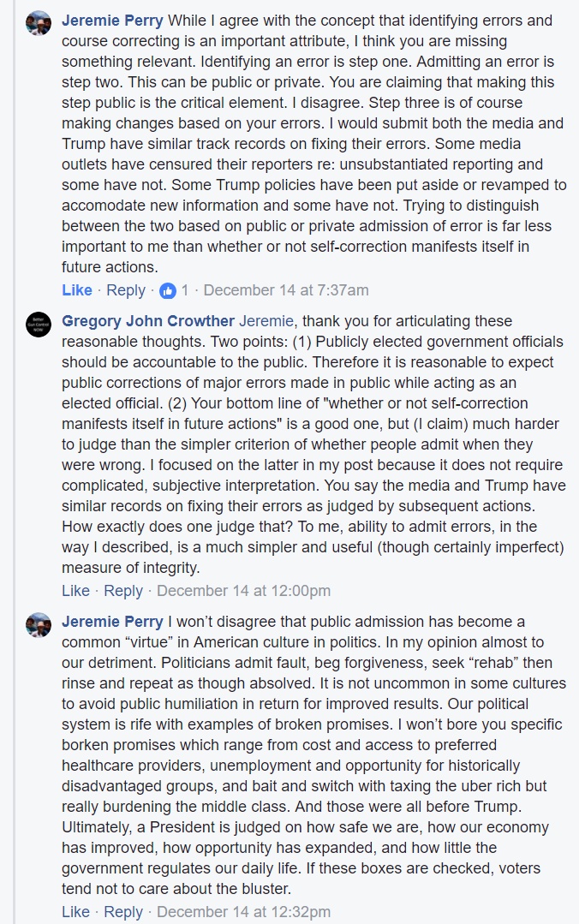Reply to the comment posted at 12:32pm
Image resolution: width=579 pixels, height=924 pixels.
pos(123,912)
